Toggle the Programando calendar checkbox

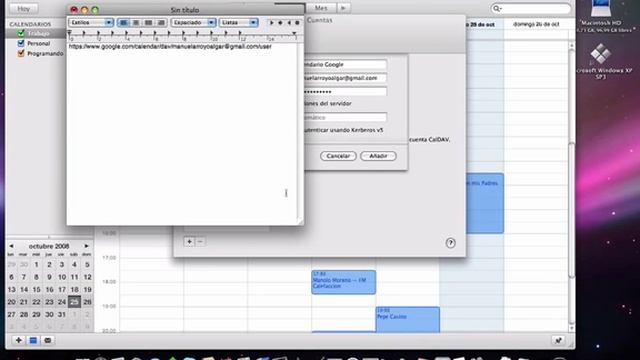[x=21, y=53]
